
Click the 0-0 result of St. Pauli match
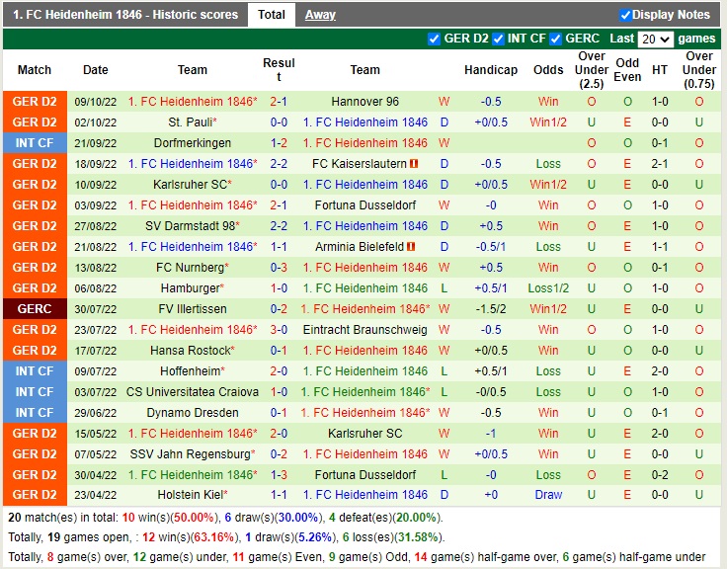pos(279,122)
